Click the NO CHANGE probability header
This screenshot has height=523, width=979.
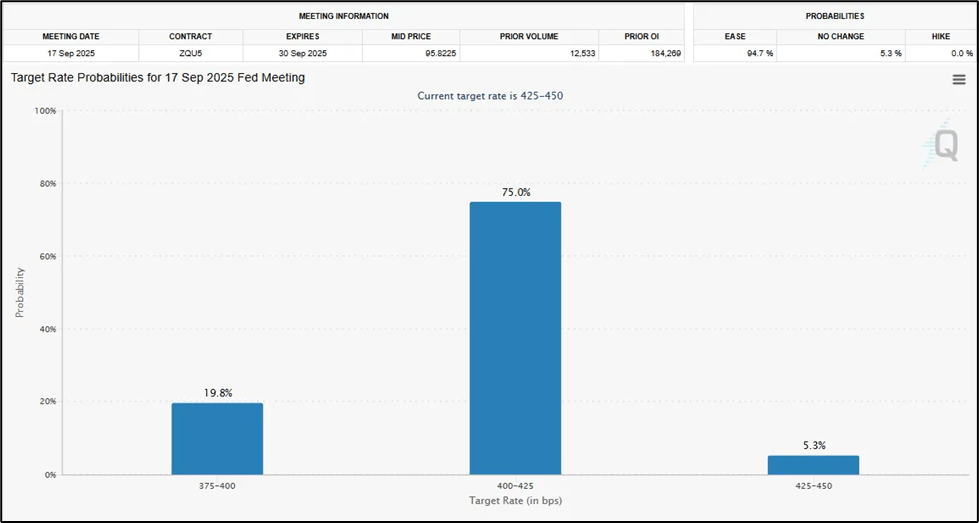[x=841, y=37]
